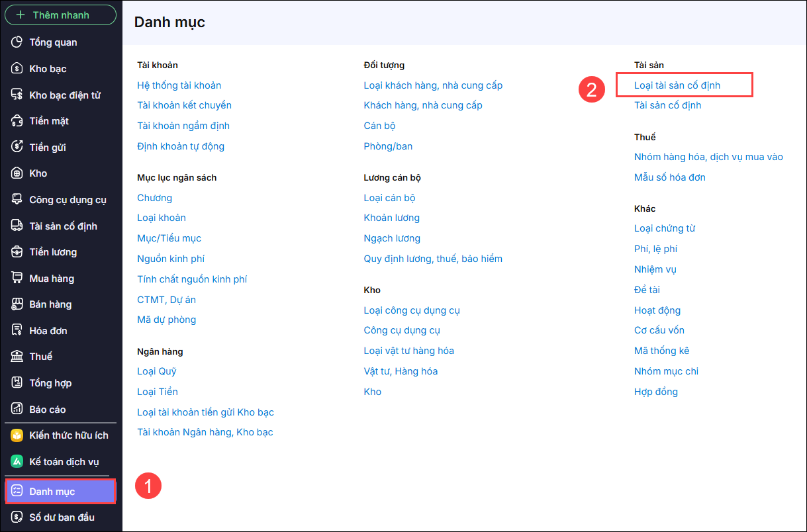This screenshot has width=807, height=532.
Task: Open the Nhóm mục chi link
Action: (x=667, y=371)
